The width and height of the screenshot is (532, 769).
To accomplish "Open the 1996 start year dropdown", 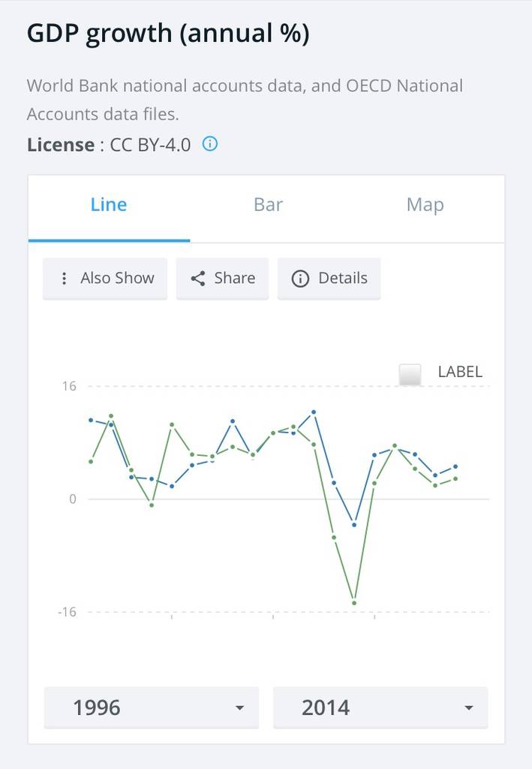I will (151, 707).
